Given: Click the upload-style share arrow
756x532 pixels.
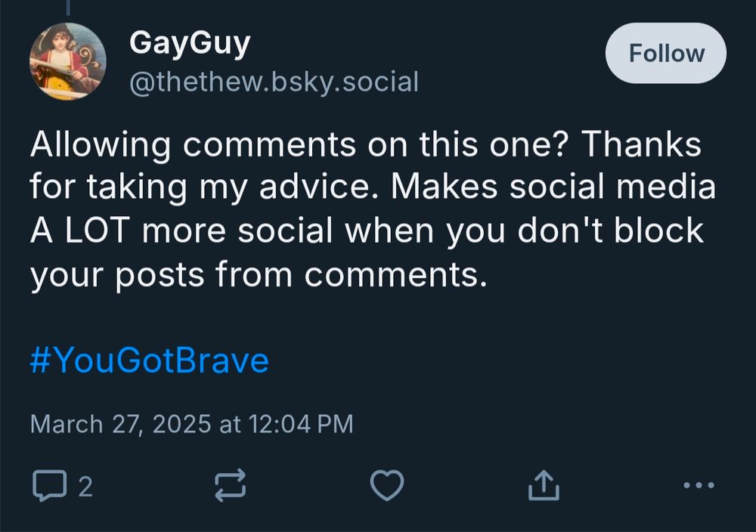Looking at the screenshot, I should click(543, 482).
